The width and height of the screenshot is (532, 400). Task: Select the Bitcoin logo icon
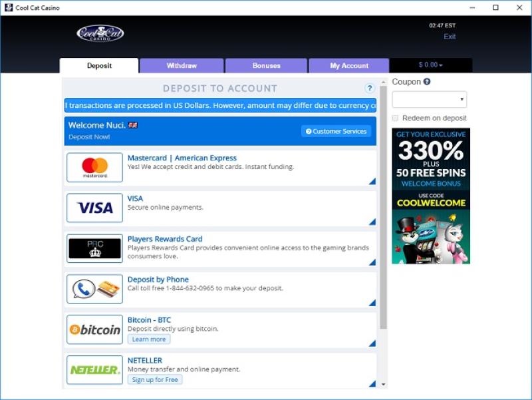94,329
